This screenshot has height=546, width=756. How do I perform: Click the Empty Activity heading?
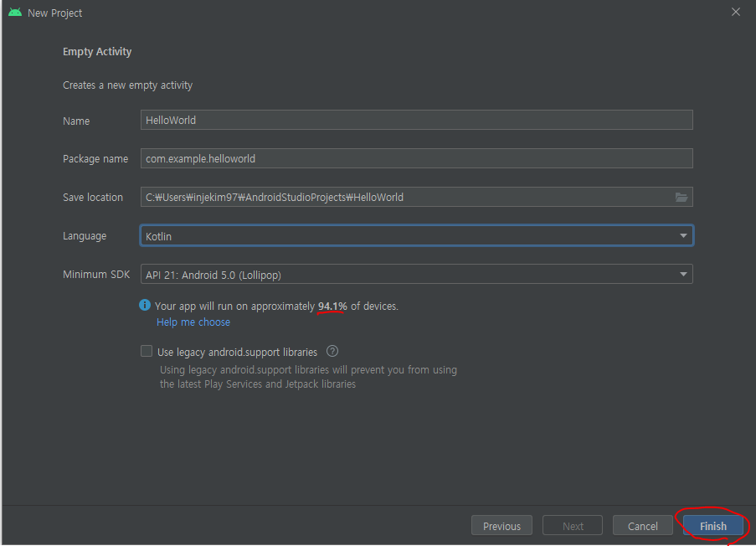coord(97,52)
